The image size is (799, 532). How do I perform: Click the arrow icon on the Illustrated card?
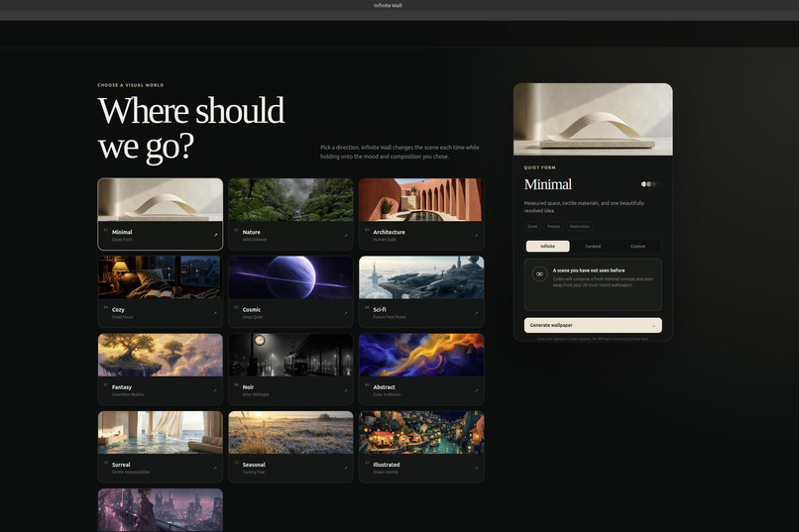(477, 468)
